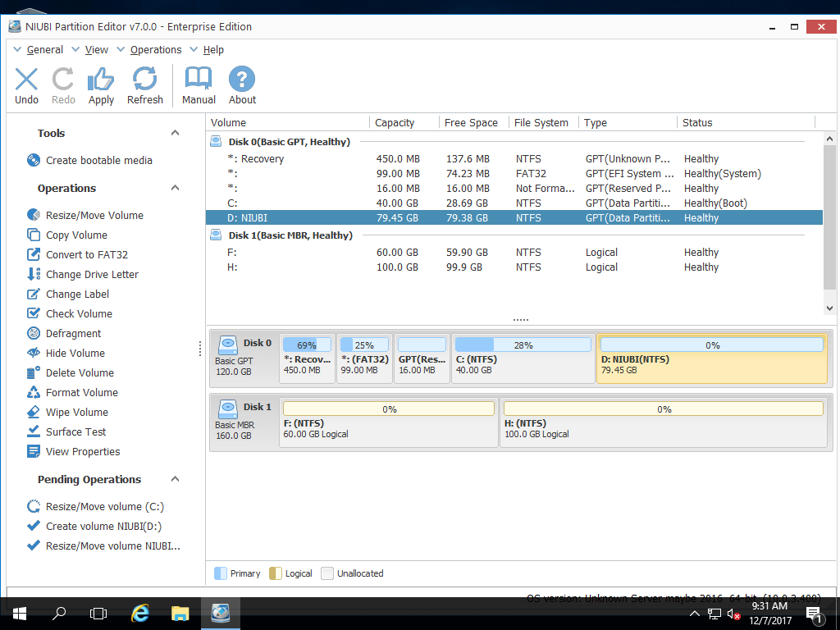Open the Action Center notification icon
This screenshot has width=840, height=630.
click(814, 616)
